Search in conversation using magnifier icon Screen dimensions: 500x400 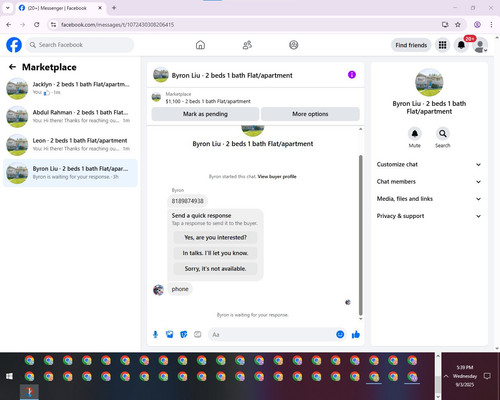click(x=443, y=134)
